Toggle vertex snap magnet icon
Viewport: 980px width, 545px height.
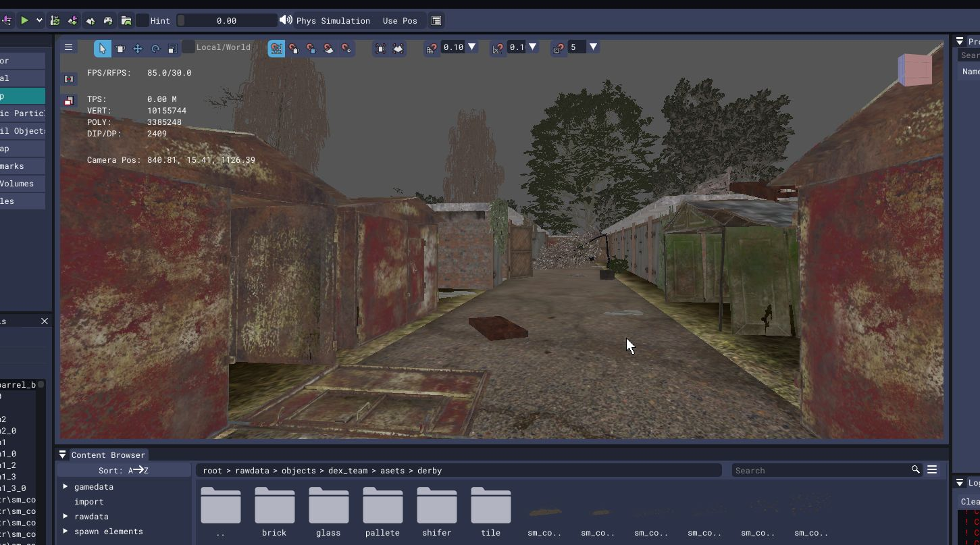[346, 48]
